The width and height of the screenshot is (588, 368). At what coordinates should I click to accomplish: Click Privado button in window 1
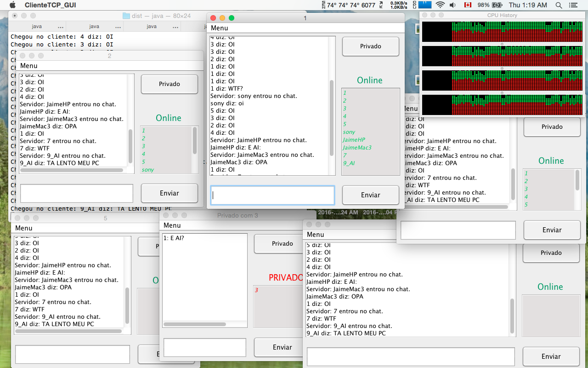(x=370, y=46)
